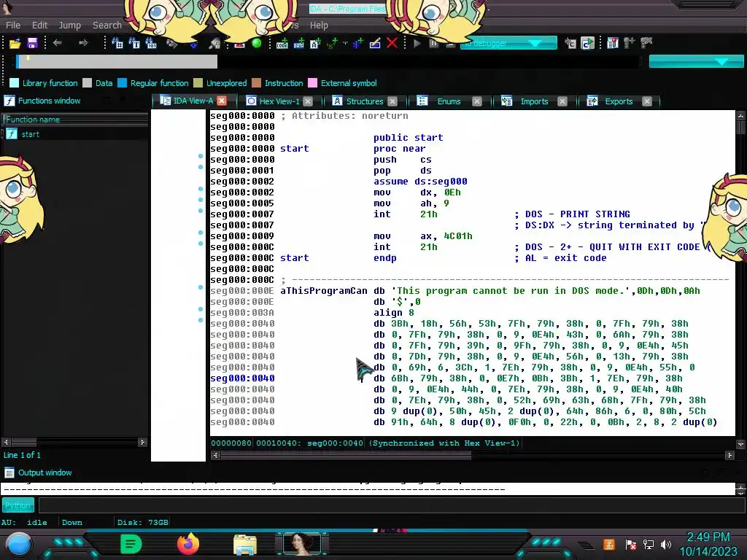Open the File menu
This screenshot has height=560, width=747.
point(13,26)
